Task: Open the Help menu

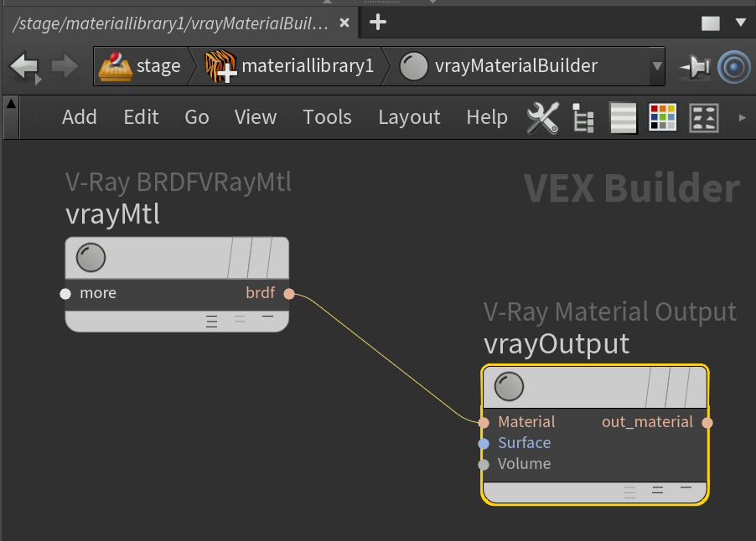Action: pos(487,117)
